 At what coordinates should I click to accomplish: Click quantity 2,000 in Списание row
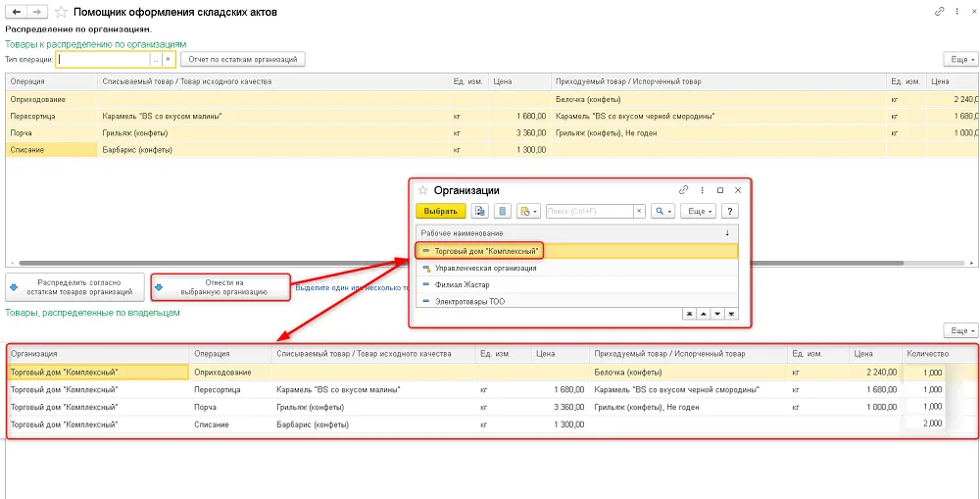point(931,424)
